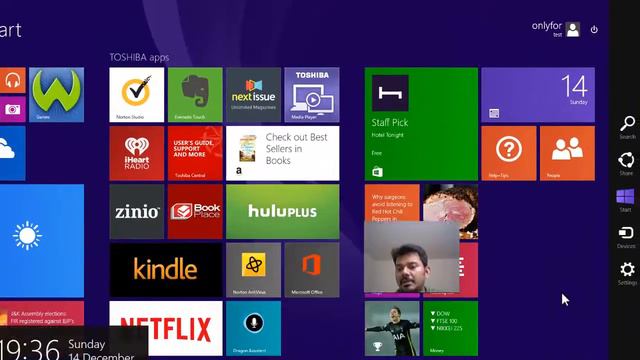Open the Camera tile
640x360 pixels.
tap(13, 109)
